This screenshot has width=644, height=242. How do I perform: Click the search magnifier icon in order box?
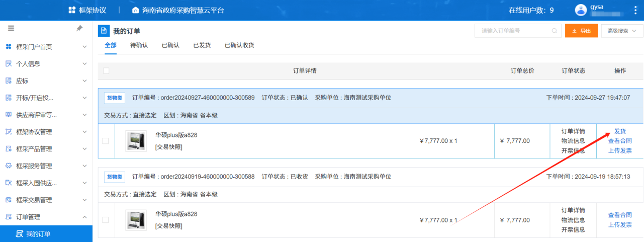coord(554,31)
